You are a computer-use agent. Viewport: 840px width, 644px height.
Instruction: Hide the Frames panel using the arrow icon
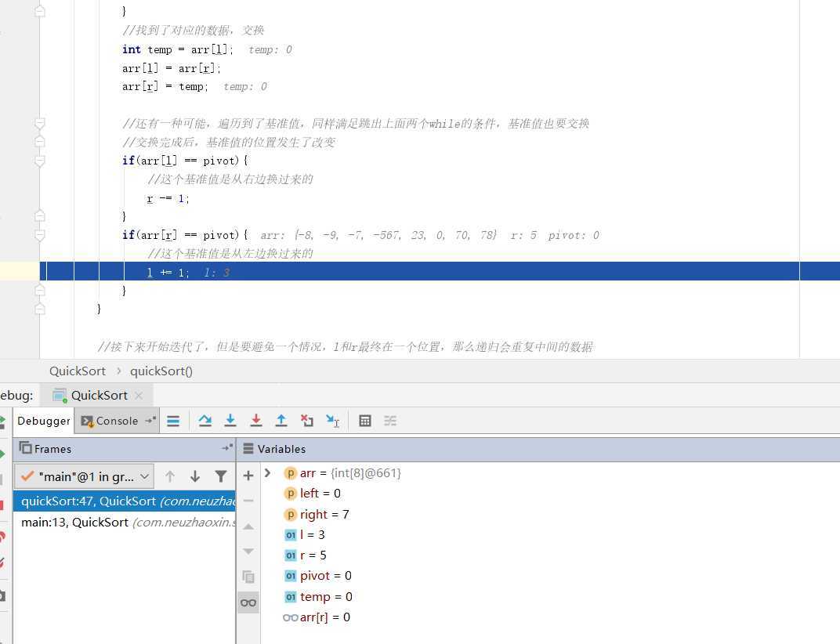point(227,447)
